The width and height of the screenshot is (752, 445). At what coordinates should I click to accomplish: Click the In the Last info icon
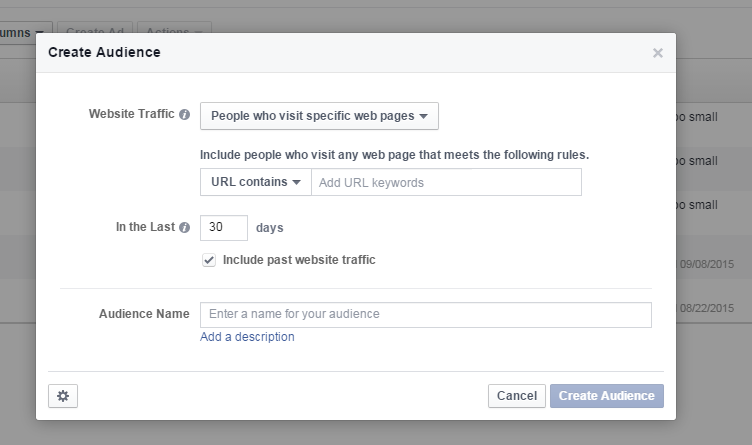click(x=184, y=228)
